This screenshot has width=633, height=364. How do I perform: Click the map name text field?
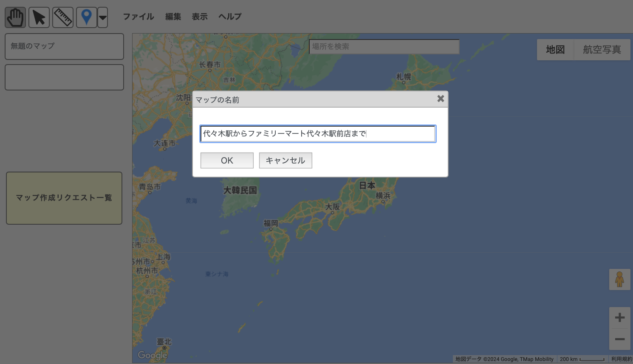pyautogui.click(x=318, y=134)
